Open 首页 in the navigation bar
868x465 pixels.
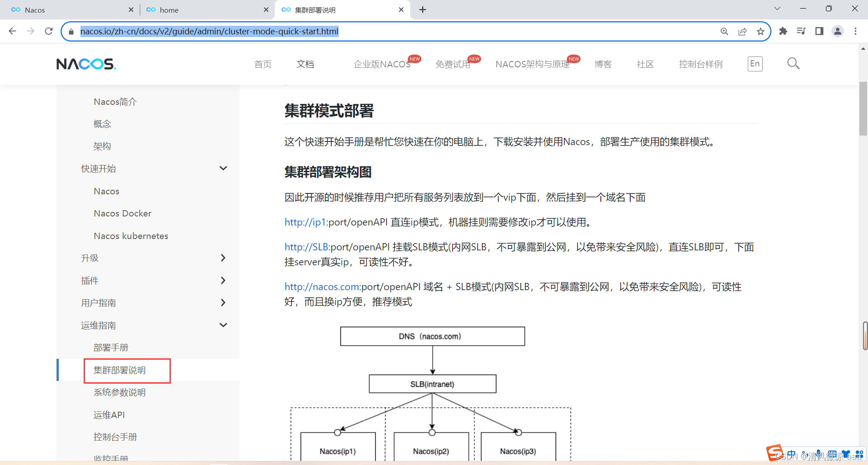263,64
